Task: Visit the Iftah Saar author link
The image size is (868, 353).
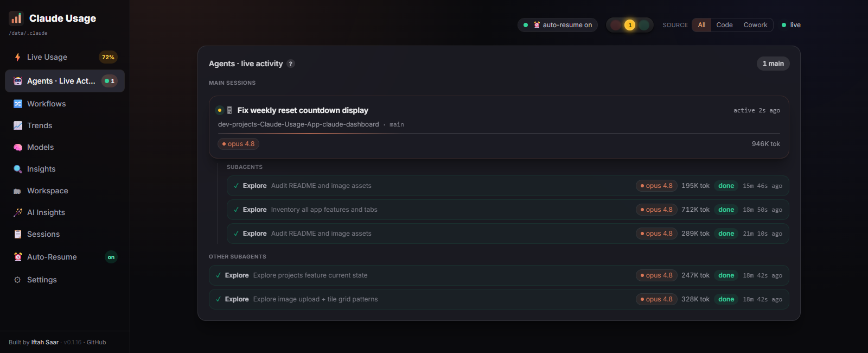Action: [45, 342]
